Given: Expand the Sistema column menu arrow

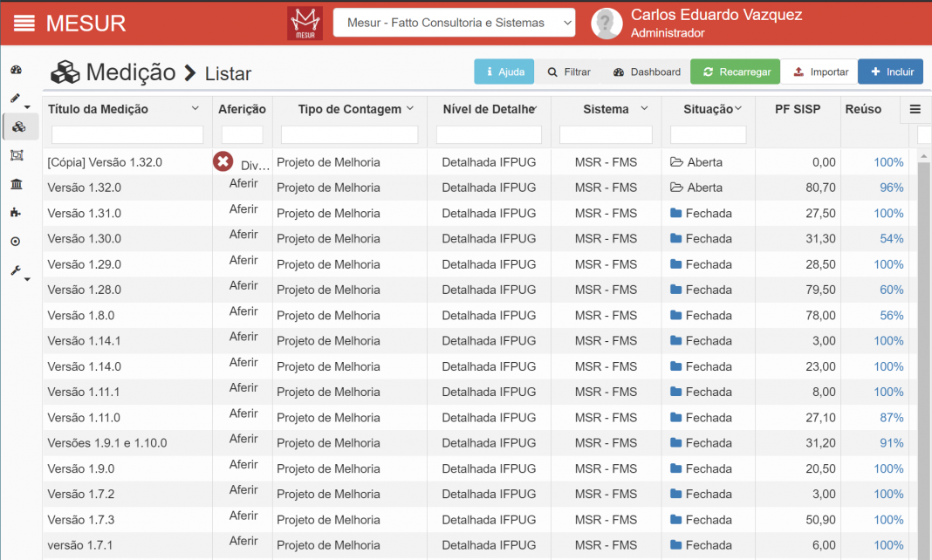Looking at the screenshot, I should pos(644,108).
